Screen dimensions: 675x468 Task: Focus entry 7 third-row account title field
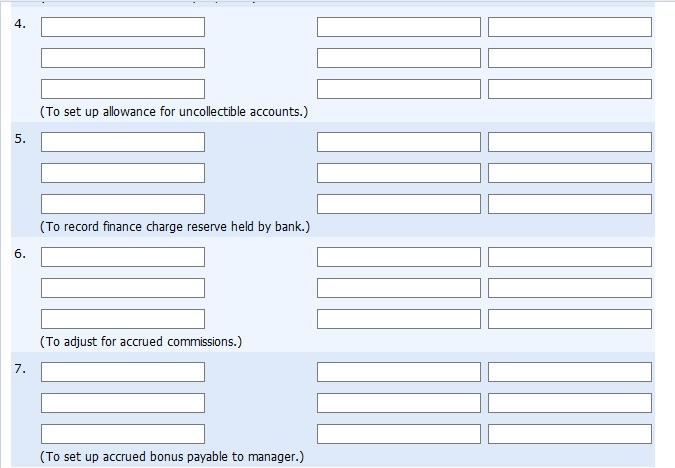pyautogui.click(x=123, y=434)
